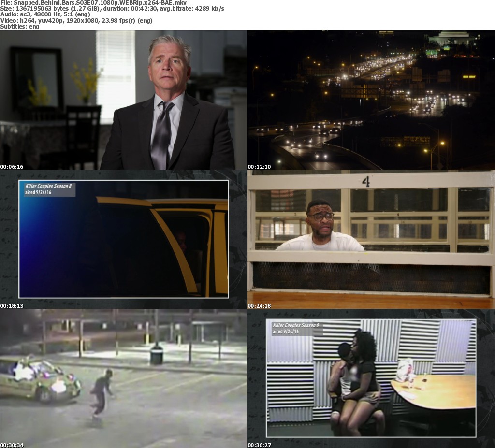Click the 00:06:16 timestamp
Image resolution: width=495 pixels, height=448 pixels.
[x=12, y=167]
